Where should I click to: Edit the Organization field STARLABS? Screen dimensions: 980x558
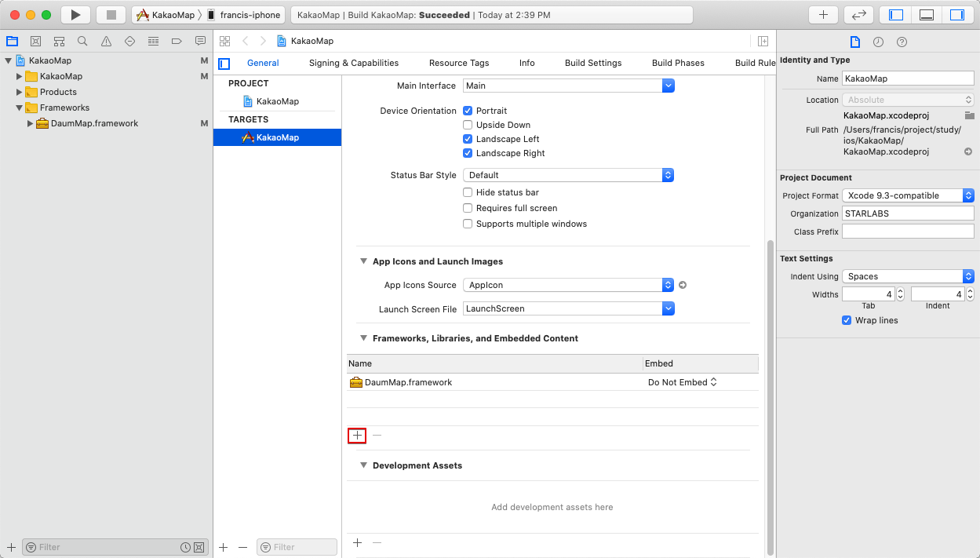click(908, 213)
